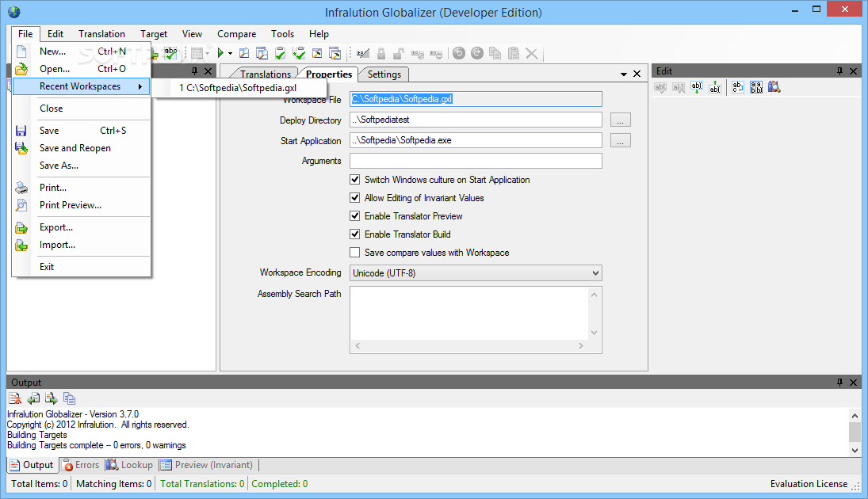Click the double clipboard check-all icon
The image size is (868, 499).
click(299, 53)
